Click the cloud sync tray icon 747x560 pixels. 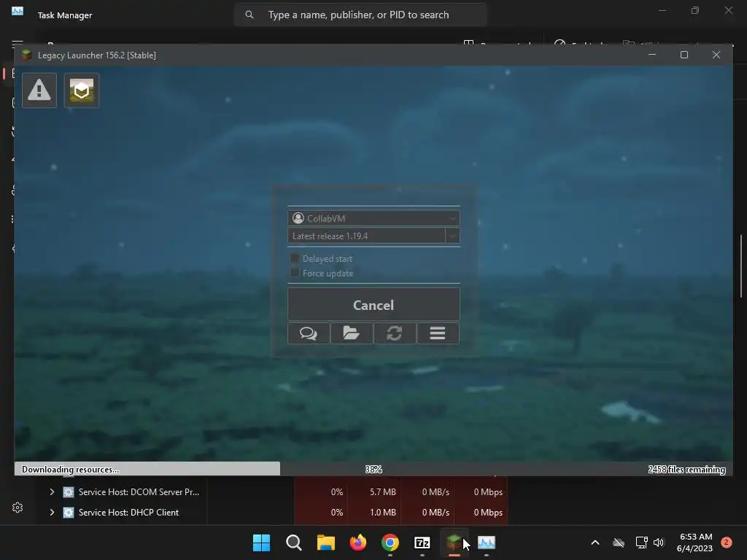click(x=619, y=542)
